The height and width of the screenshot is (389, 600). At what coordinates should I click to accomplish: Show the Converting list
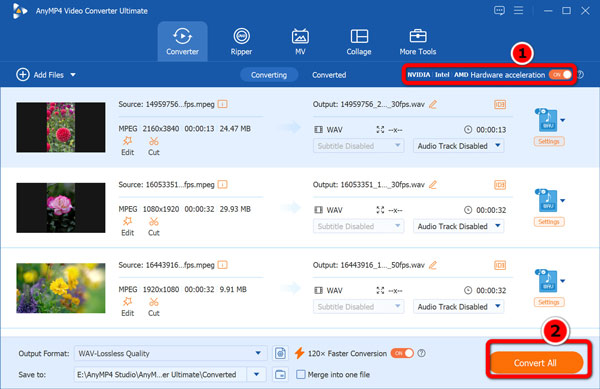pos(269,75)
